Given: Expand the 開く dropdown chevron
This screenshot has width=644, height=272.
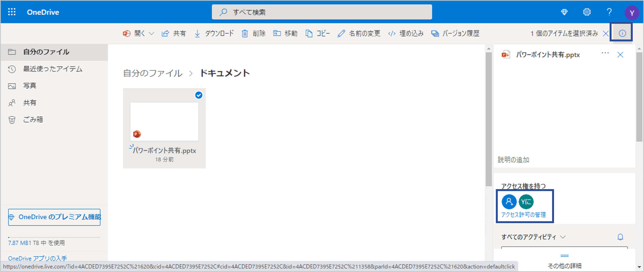Looking at the screenshot, I should tap(151, 33).
